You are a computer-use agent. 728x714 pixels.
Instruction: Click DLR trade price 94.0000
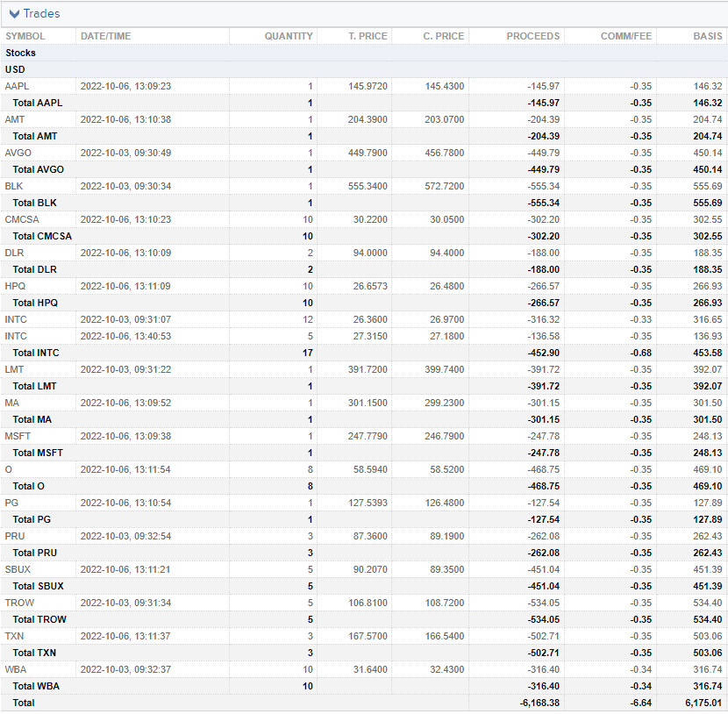tap(370, 253)
